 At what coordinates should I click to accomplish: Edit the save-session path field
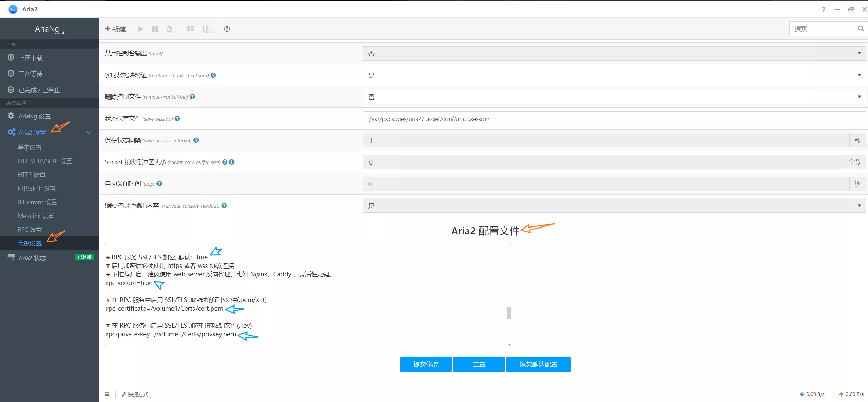(614, 119)
